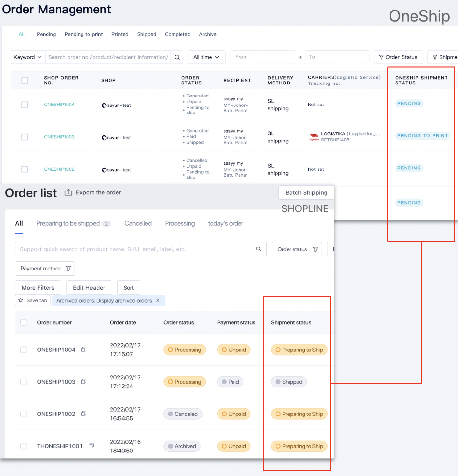Click the arrow between From and To dates
Viewport: 458px width, 476px height.
point(300,57)
